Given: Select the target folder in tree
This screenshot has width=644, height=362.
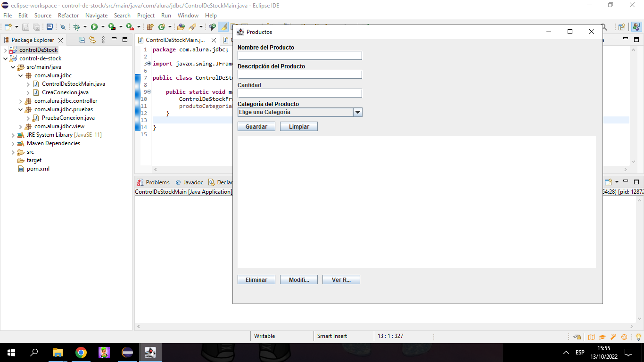Looking at the screenshot, I should click(34, 160).
